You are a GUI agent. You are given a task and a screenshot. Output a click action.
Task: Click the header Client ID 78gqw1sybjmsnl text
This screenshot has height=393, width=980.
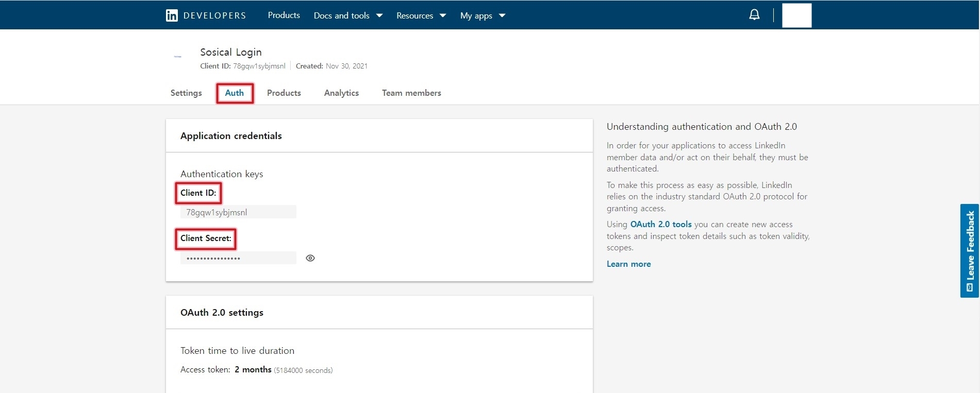click(x=243, y=66)
